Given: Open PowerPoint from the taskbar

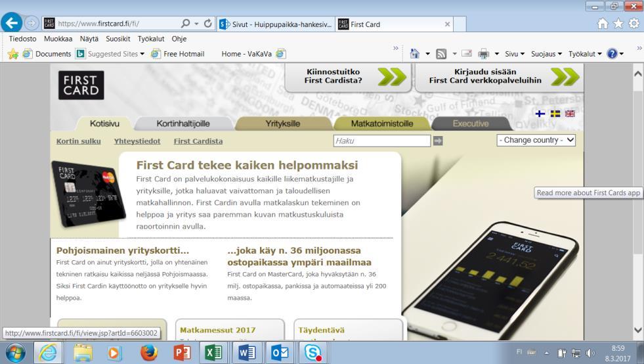Looking at the screenshot, I should coord(182,352).
